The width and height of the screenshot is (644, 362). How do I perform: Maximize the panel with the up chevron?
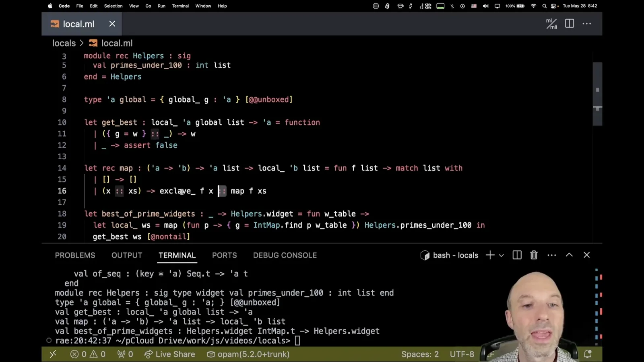[x=569, y=255]
